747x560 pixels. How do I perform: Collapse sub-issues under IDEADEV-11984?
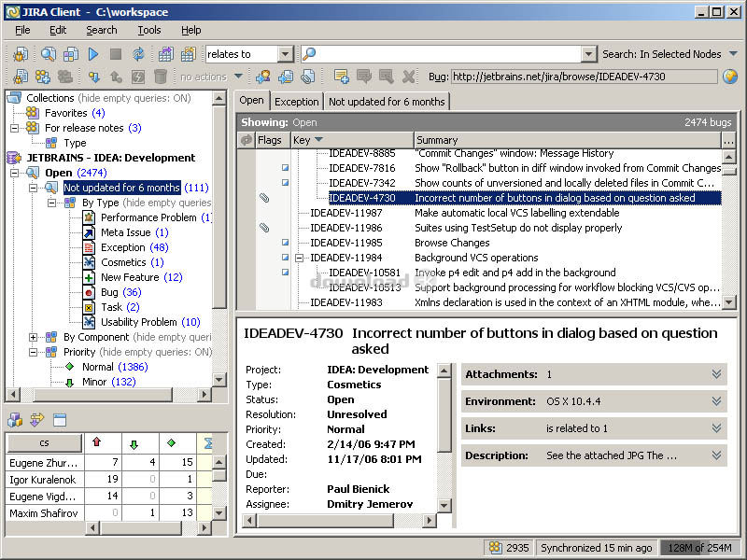click(x=299, y=258)
